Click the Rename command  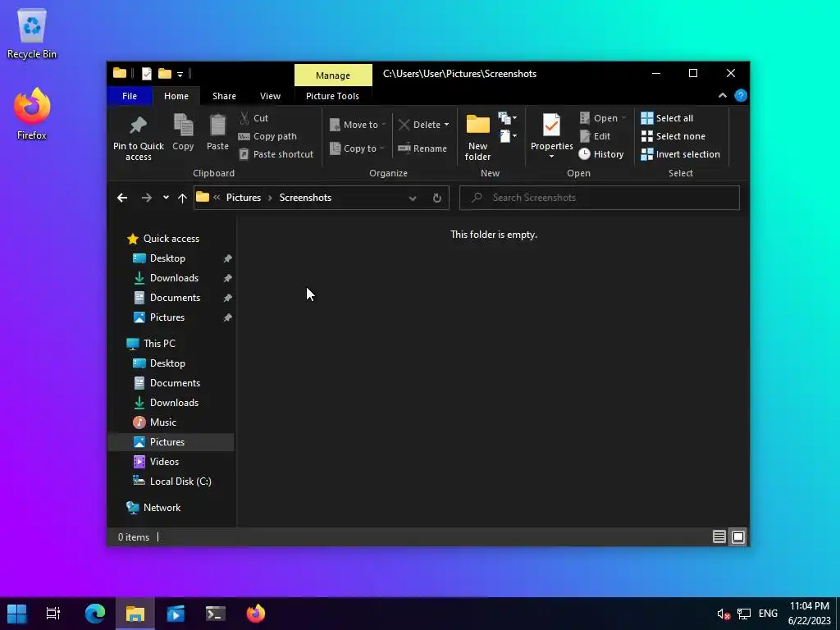[x=422, y=148]
